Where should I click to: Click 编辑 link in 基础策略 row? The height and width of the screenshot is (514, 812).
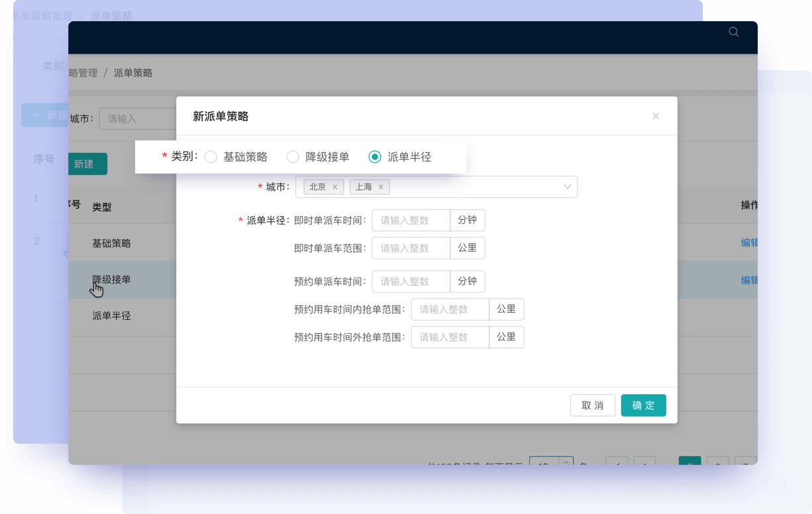click(x=749, y=243)
